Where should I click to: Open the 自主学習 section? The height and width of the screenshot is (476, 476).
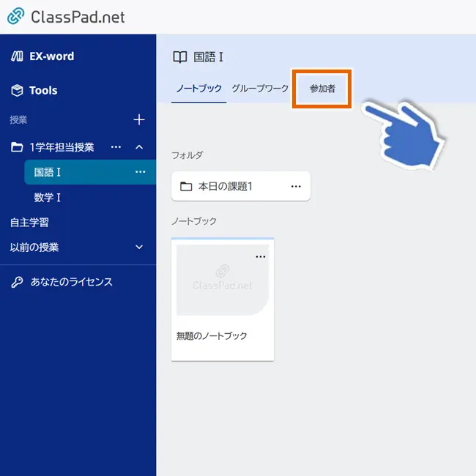[29, 223]
